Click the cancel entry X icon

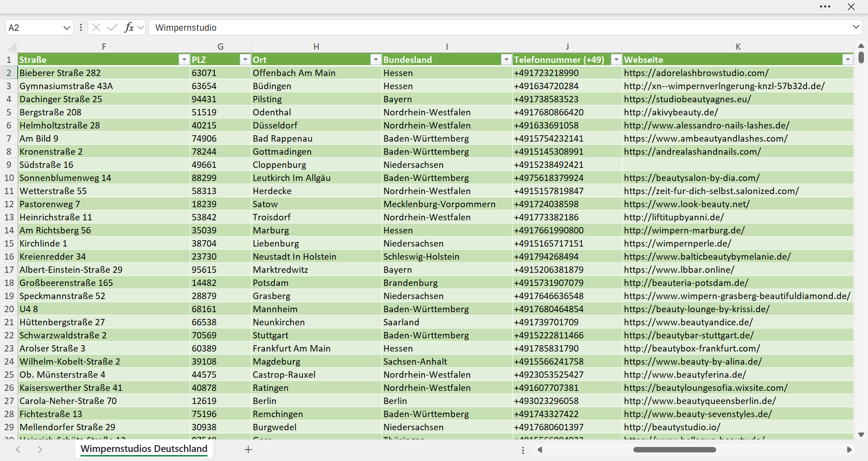click(96, 28)
